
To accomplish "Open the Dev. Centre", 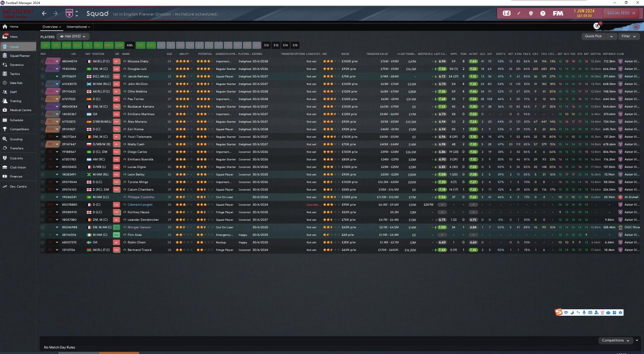I will pyautogui.click(x=18, y=187).
